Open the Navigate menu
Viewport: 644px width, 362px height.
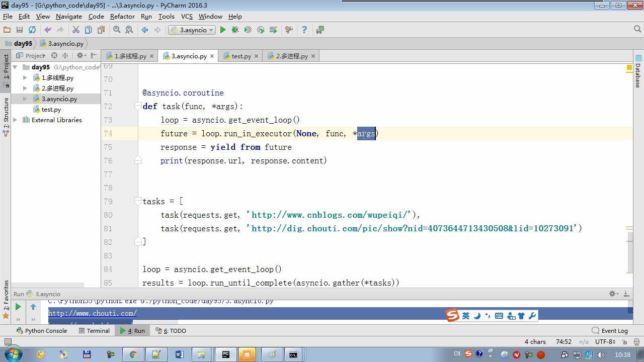[69, 16]
